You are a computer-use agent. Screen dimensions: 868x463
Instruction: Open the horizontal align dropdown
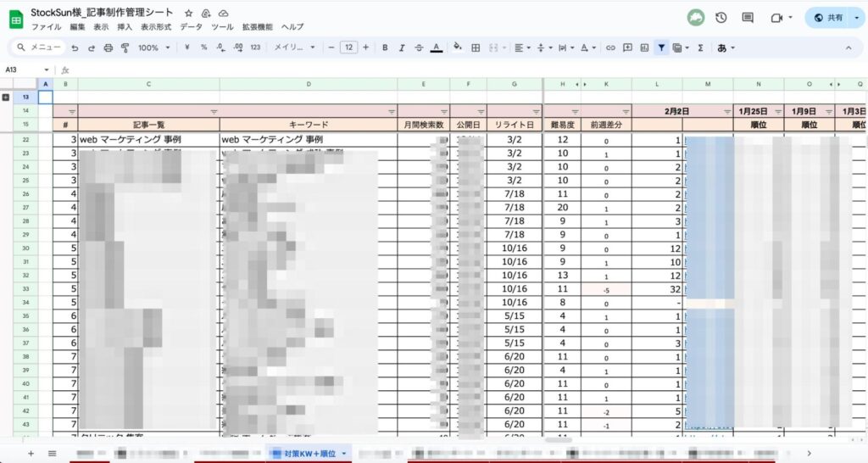pos(522,47)
